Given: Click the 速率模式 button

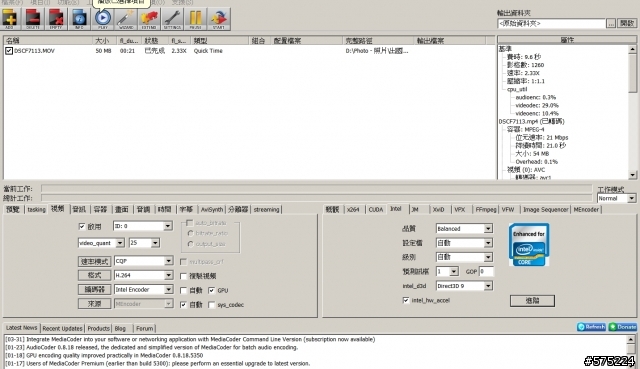Looking at the screenshot, I should pyautogui.click(x=94, y=261).
